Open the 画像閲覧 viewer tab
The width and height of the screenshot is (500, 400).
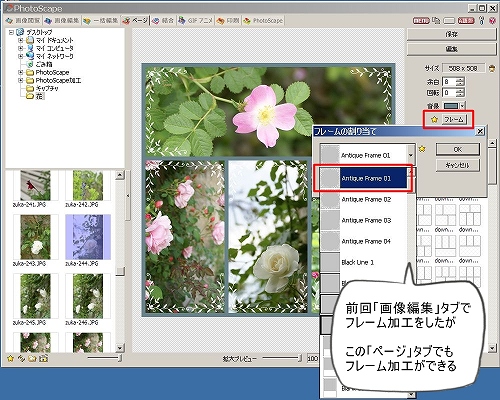click(23, 21)
